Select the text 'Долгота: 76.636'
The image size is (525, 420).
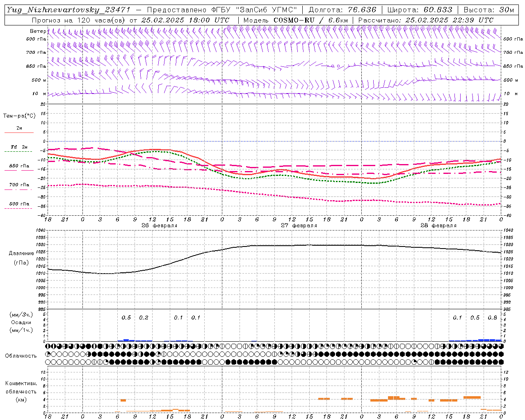[x=342, y=10]
